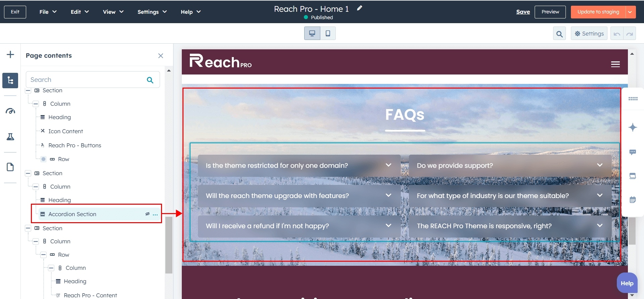Expand 'For what type of industry' accordion

[x=510, y=196]
